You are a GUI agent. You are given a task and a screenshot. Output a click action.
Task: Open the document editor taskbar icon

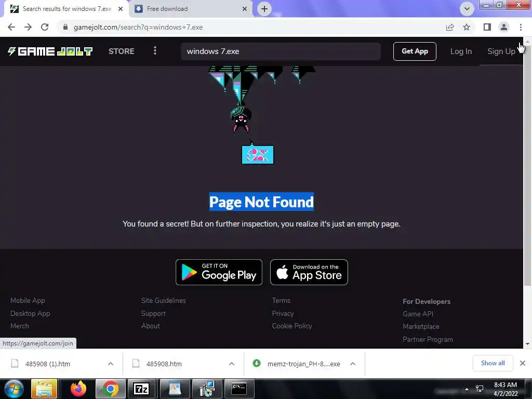[175, 389]
